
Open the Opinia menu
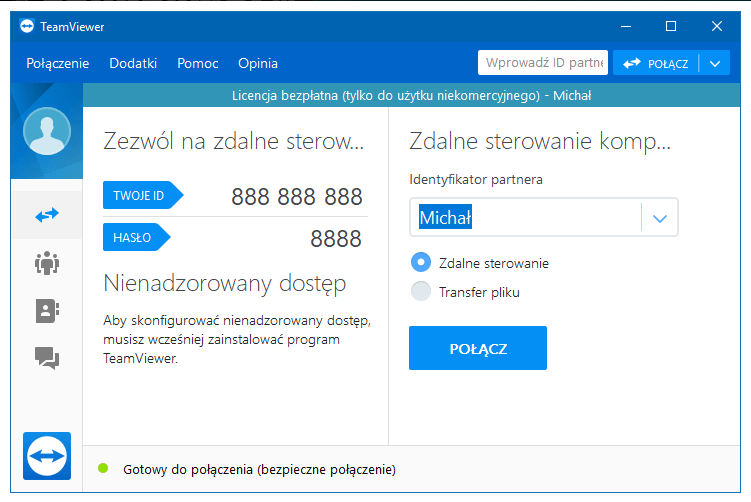tap(258, 63)
